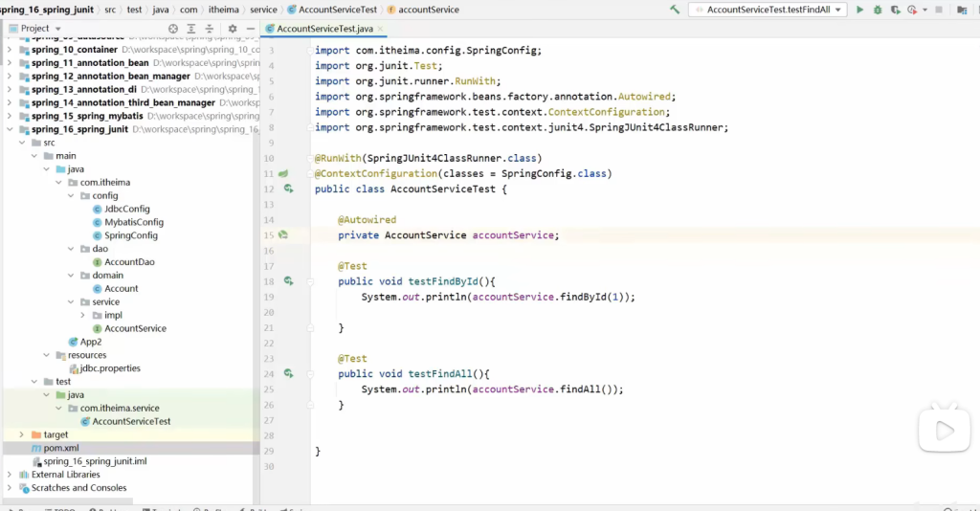980x511 pixels.
Task: Open Project panel settings gear
Action: tap(233, 29)
